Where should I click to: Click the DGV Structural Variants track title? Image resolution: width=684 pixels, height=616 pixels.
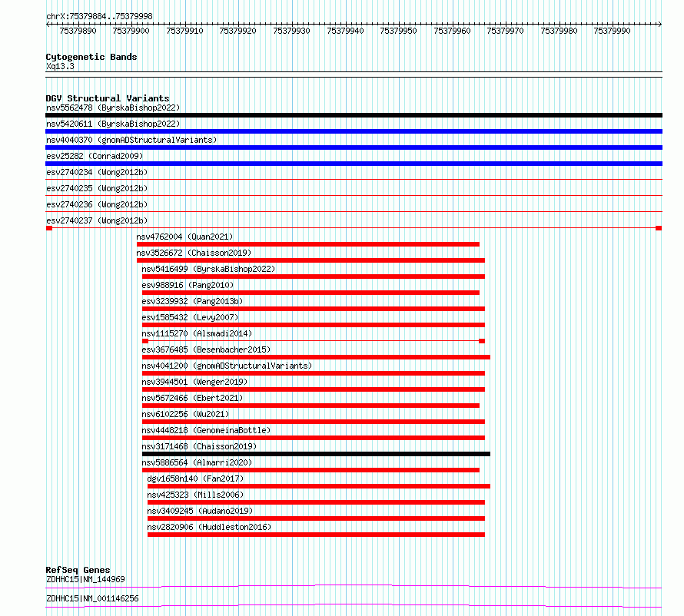(x=108, y=98)
